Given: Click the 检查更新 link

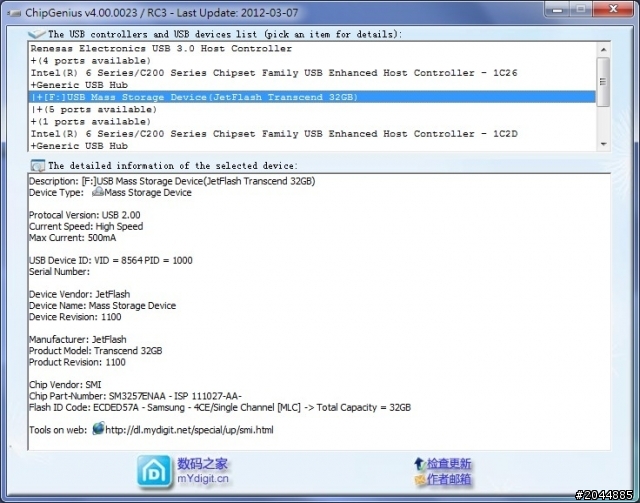Looking at the screenshot, I should point(449,464).
